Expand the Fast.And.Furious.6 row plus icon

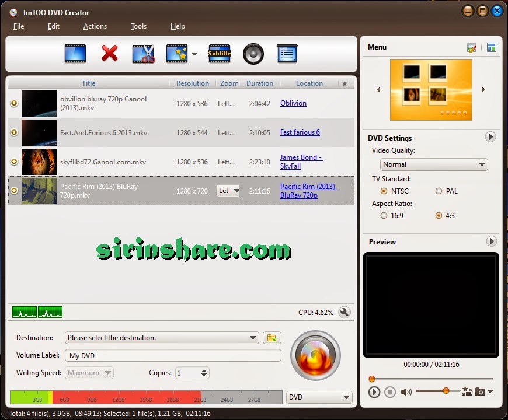[x=14, y=132]
